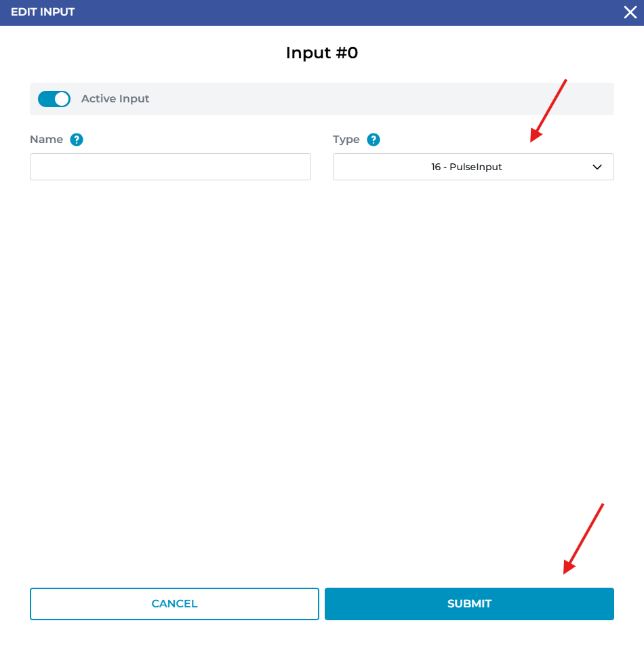Click the 'EDIT INPUT' title text
Screen dimensions: 644x646
point(43,12)
